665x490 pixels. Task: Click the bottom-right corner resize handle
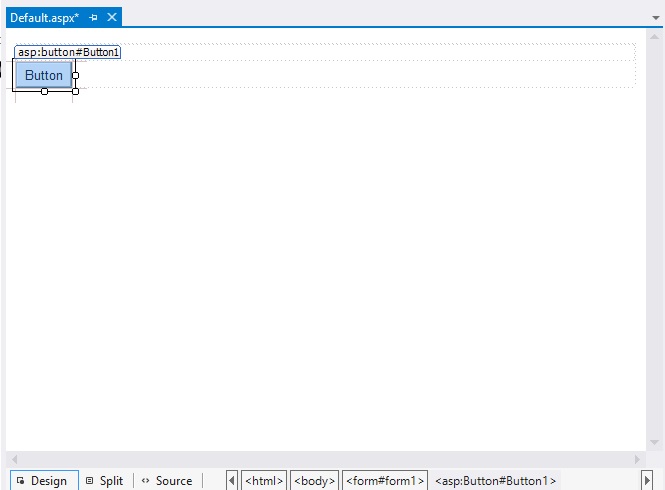(75, 91)
